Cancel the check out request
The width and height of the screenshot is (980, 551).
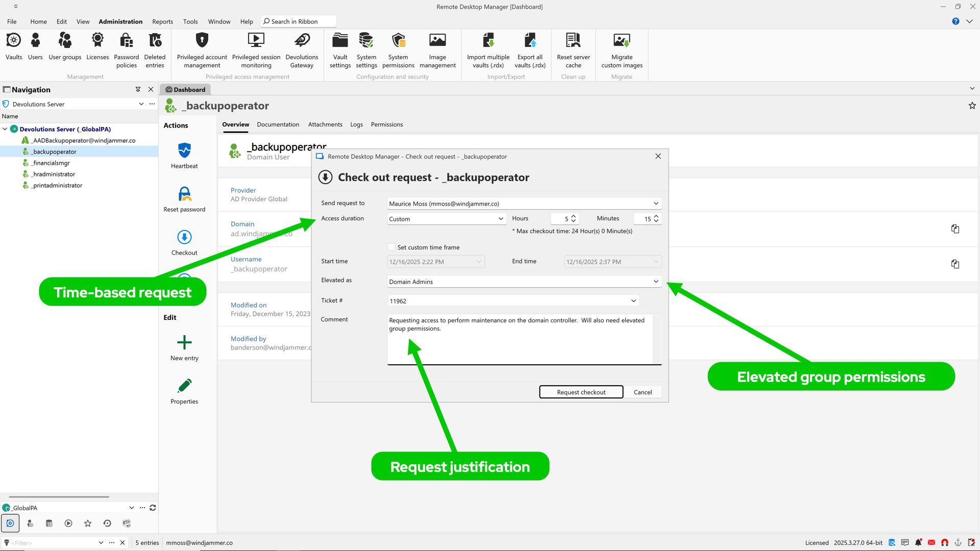coord(642,392)
